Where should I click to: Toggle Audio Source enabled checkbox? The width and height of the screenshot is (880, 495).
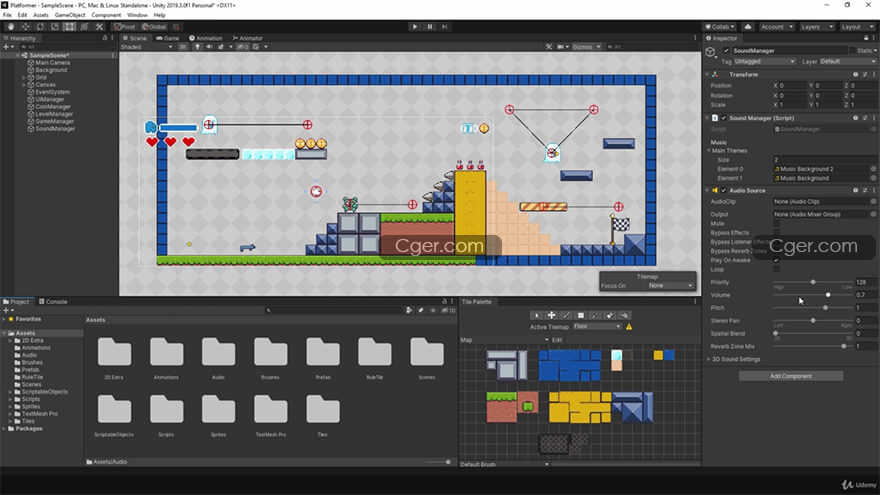click(724, 190)
